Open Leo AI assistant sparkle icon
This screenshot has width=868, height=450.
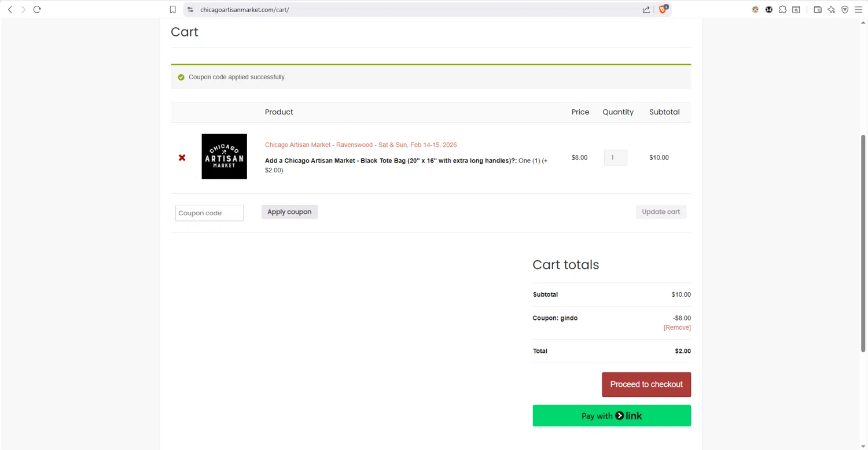pos(831,9)
